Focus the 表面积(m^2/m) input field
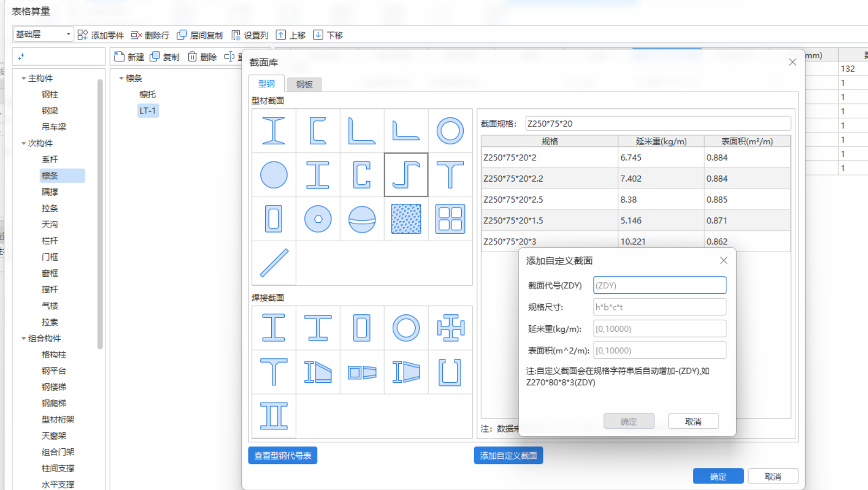This screenshot has width=868, height=490. (x=660, y=350)
